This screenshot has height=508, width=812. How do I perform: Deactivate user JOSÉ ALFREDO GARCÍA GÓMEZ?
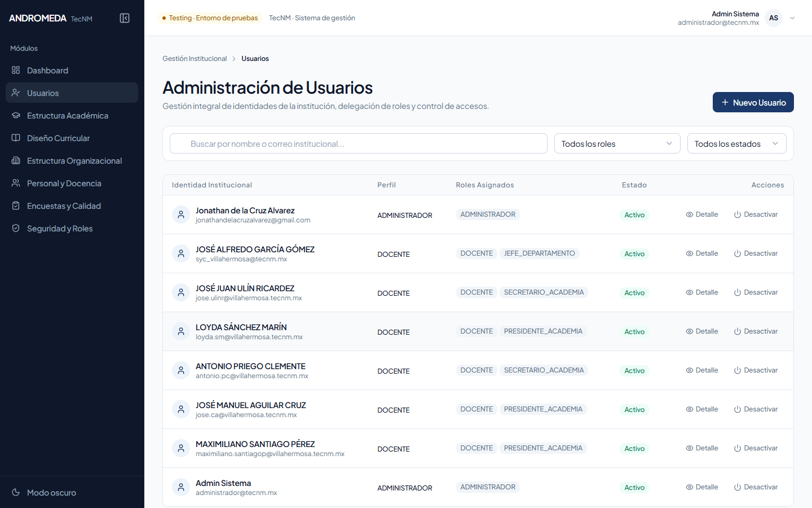[x=756, y=253]
